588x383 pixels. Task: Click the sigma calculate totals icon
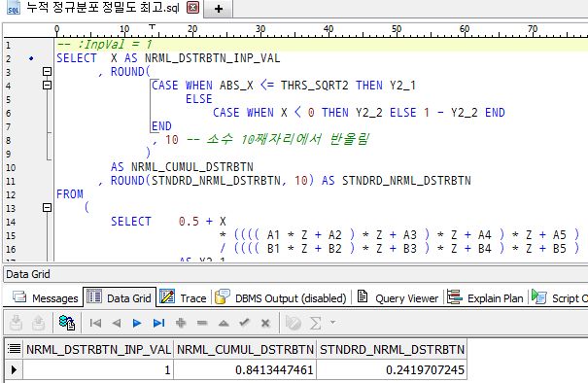pyautogui.click(x=315, y=323)
